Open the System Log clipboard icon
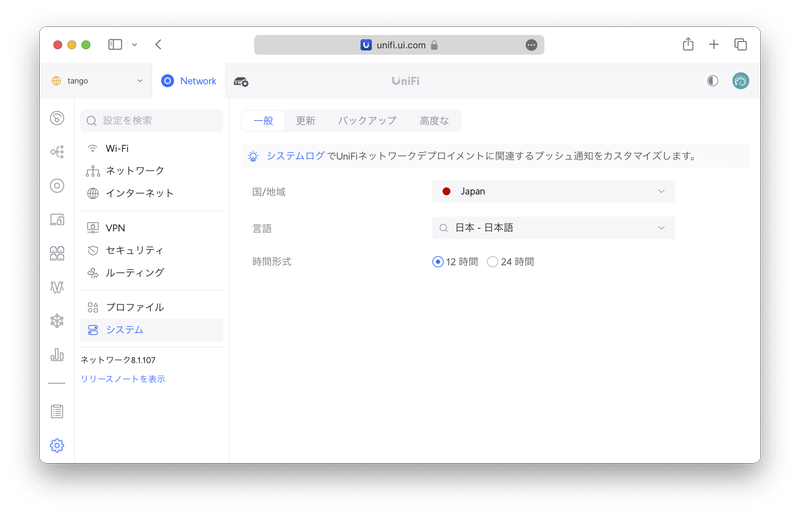 point(57,411)
